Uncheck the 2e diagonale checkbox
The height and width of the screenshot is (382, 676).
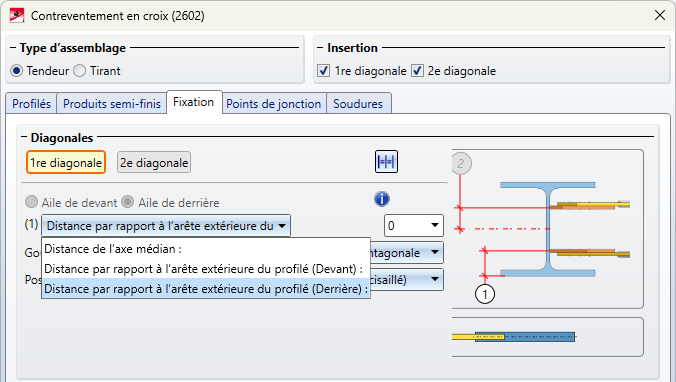point(417,71)
